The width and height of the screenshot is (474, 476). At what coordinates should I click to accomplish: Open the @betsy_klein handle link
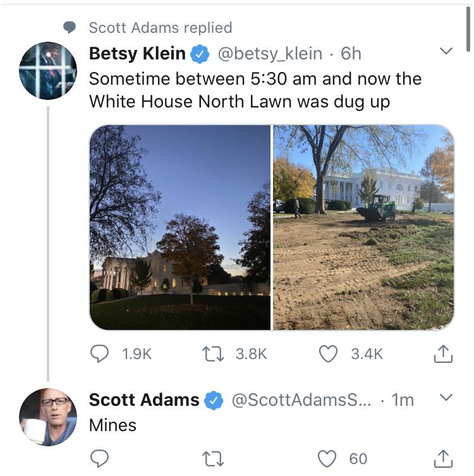(270, 54)
